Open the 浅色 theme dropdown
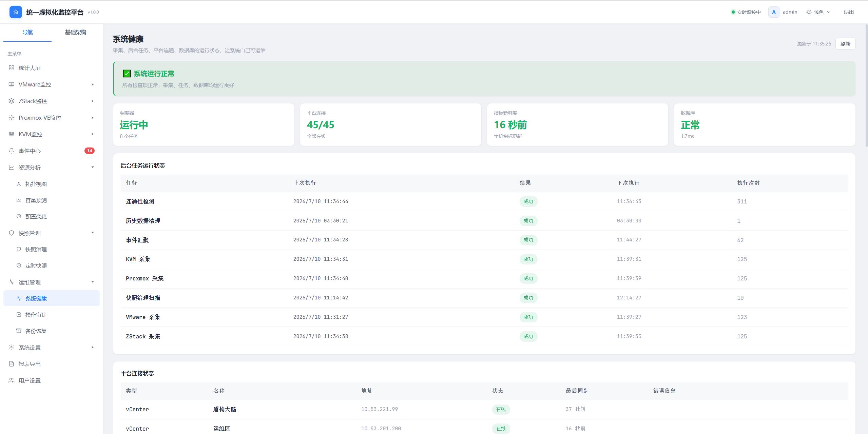 click(818, 12)
